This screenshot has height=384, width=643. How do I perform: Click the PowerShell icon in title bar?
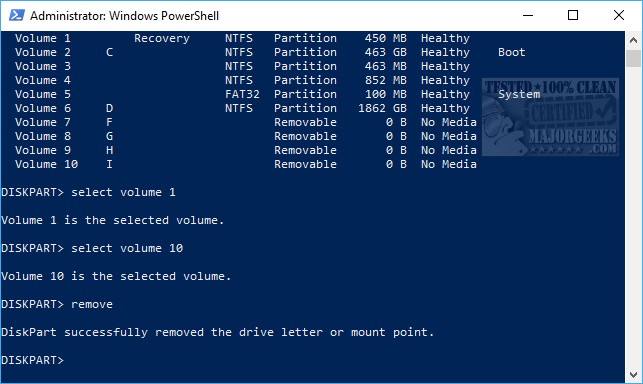(x=17, y=16)
